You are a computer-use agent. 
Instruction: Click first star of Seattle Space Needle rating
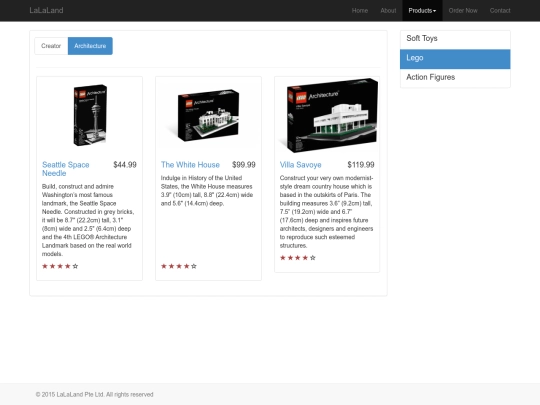45,266
